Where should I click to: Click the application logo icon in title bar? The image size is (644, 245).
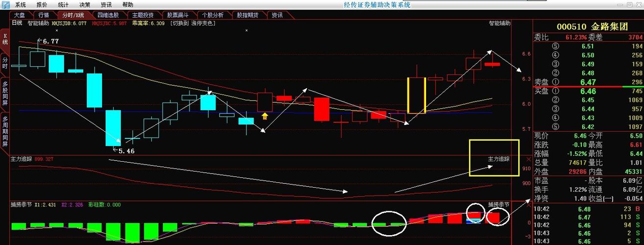tap(5, 4)
